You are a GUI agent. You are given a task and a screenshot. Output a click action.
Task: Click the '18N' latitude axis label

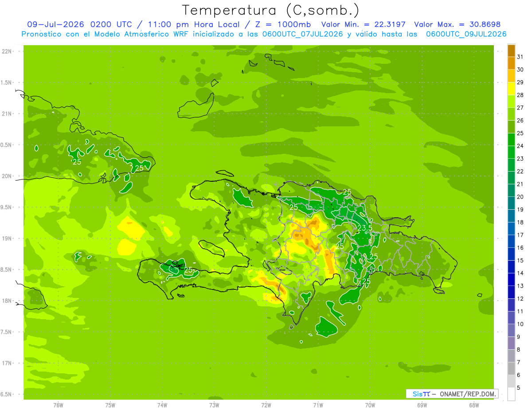click(x=7, y=301)
